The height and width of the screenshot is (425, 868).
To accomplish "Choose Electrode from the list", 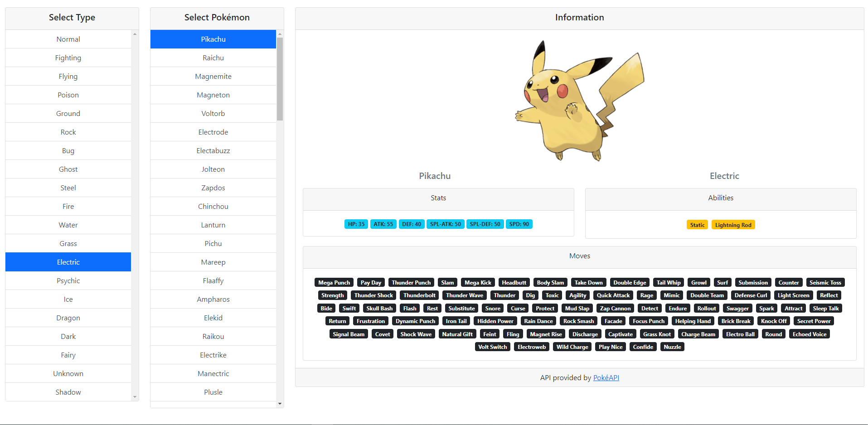I will (213, 132).
